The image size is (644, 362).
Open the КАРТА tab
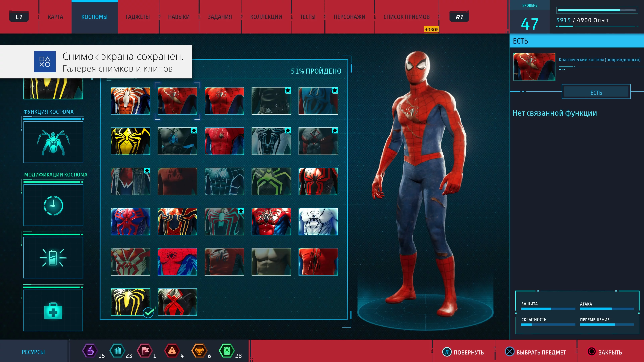tap(56, 17)
